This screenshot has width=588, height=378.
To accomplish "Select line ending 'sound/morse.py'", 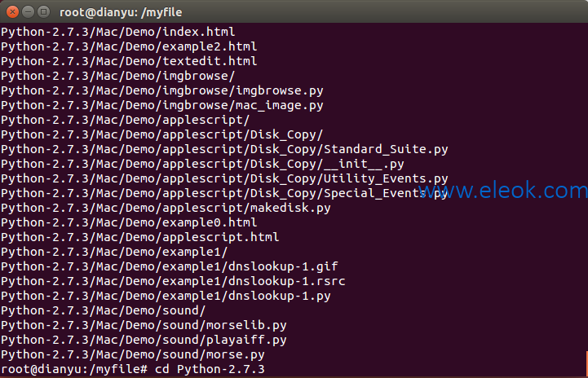I will [133, 354].
